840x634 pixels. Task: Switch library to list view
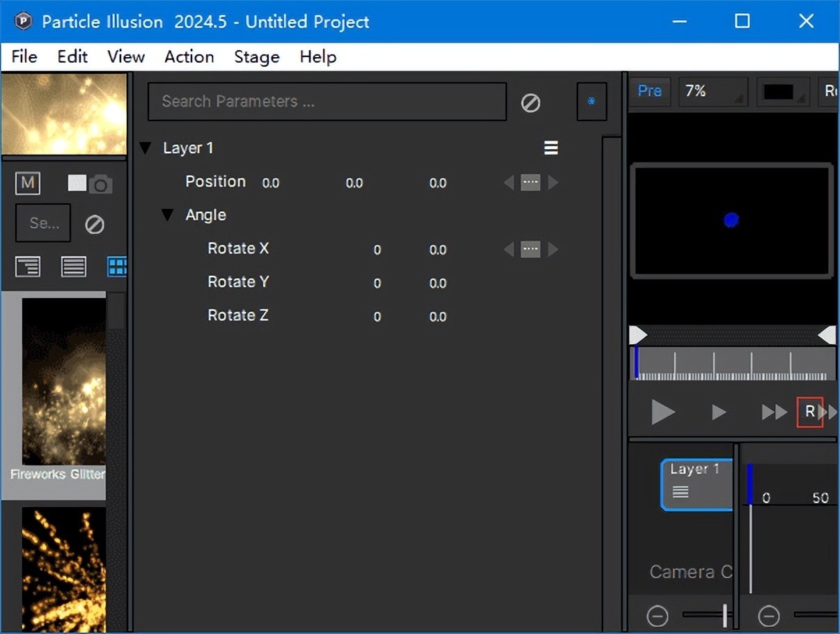coord(74,266)
